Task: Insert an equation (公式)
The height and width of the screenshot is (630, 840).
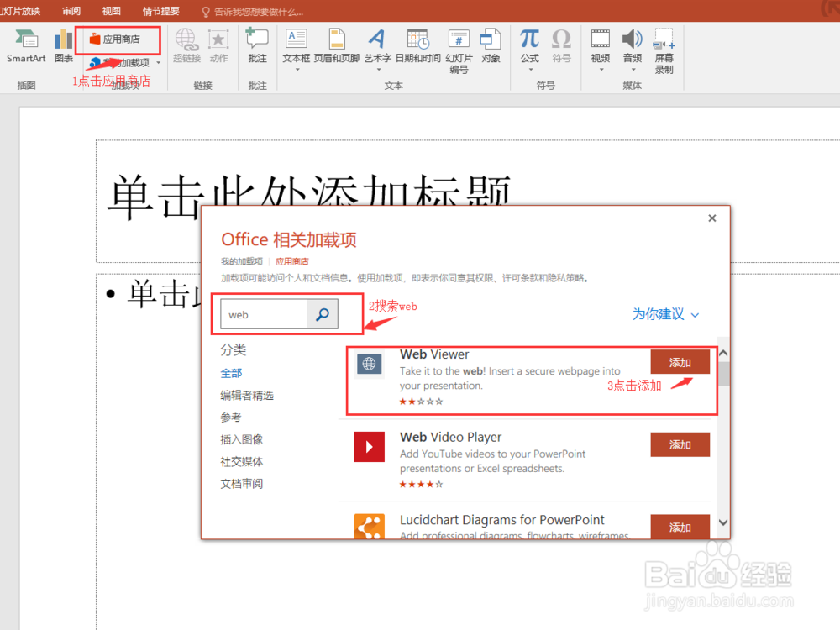Action: click(530, 46)
